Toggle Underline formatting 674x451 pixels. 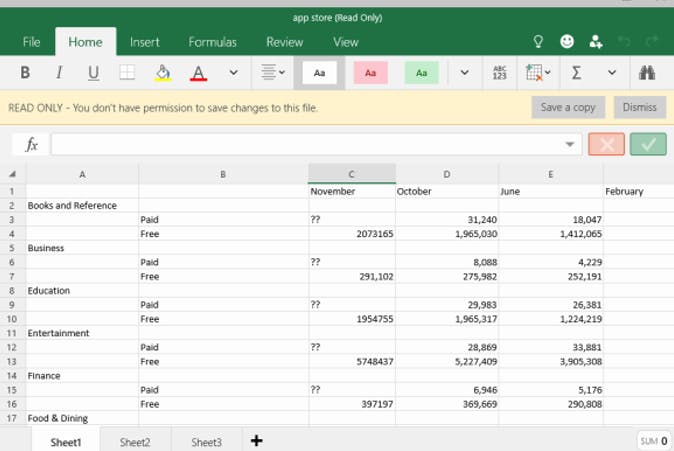tap(93, 73)
